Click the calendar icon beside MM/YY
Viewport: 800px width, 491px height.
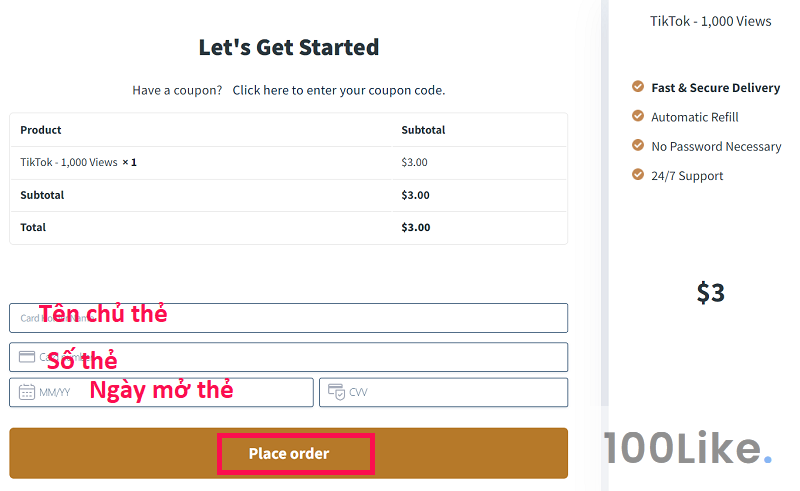click(27, 392)
